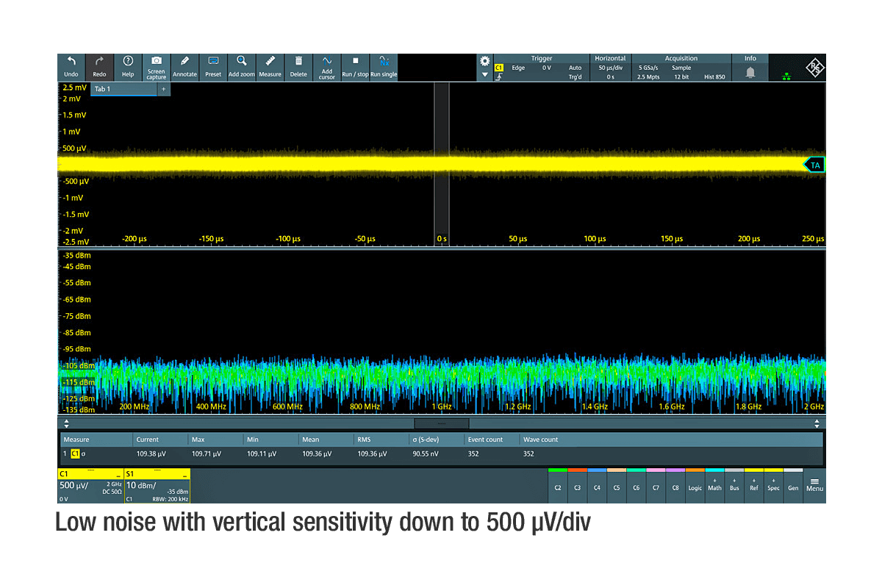882x588 pixels.
Task: Click left expander arrows on results bar
Action: 66,423
